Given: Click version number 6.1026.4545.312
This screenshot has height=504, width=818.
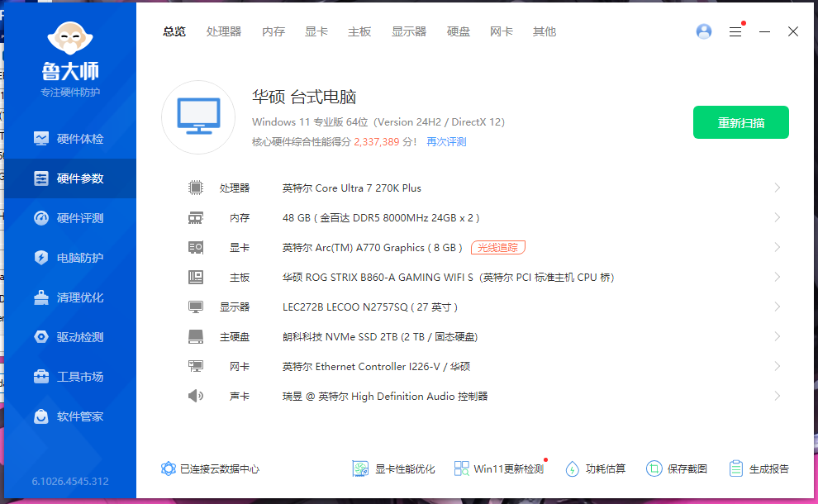Looking at the screenshot, I should click(x=70, y=481).
